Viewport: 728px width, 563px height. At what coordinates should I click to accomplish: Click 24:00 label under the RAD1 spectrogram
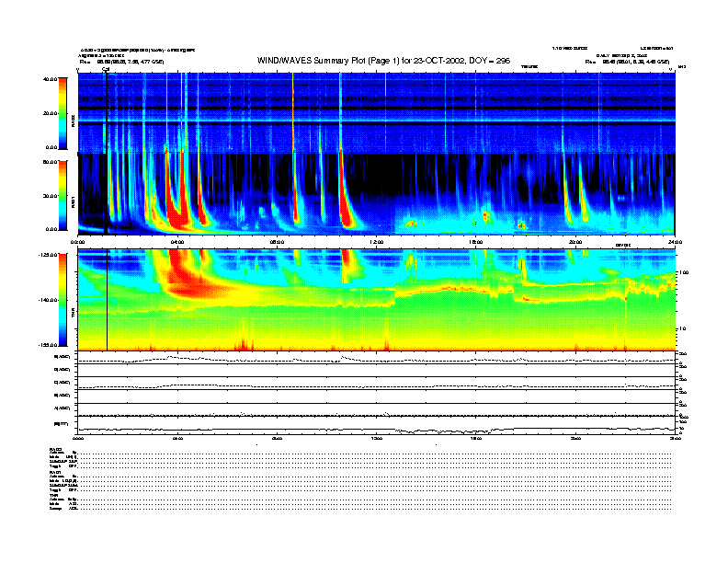tap(675, 242)
